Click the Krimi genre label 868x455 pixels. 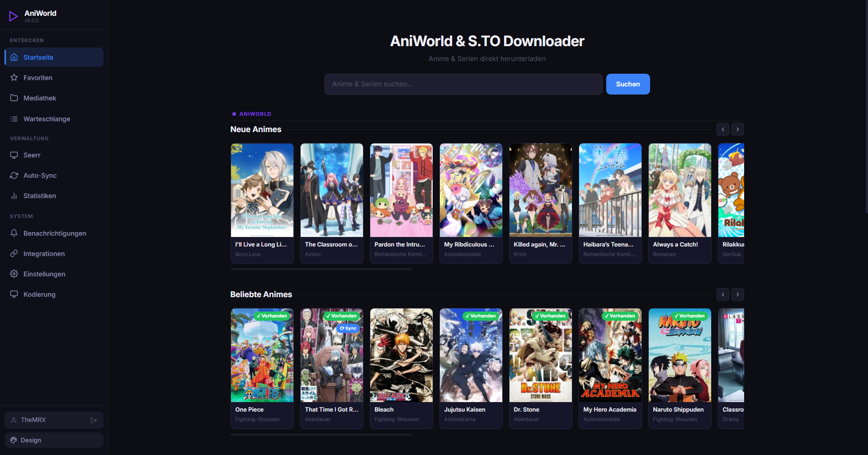[520, 254]
